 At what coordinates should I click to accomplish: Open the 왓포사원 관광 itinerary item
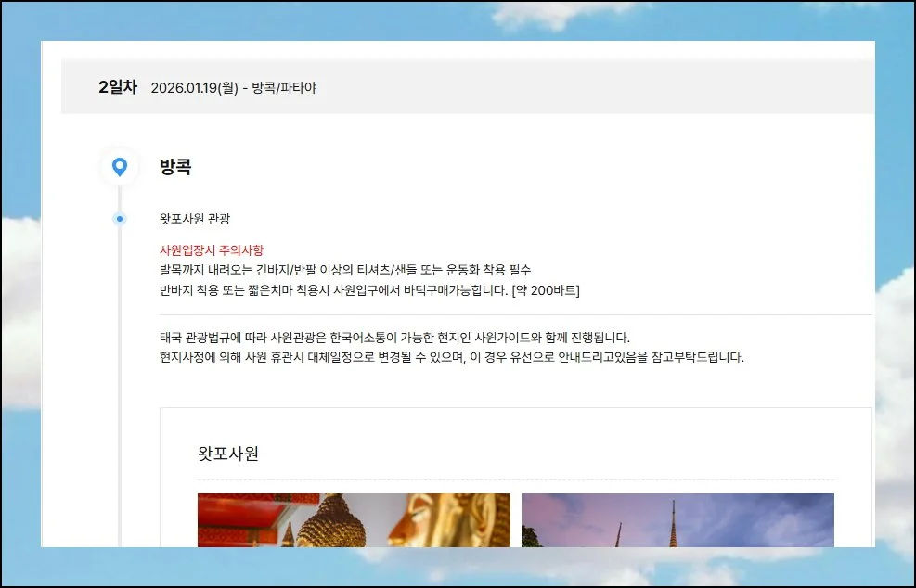[x=195, y=219]
